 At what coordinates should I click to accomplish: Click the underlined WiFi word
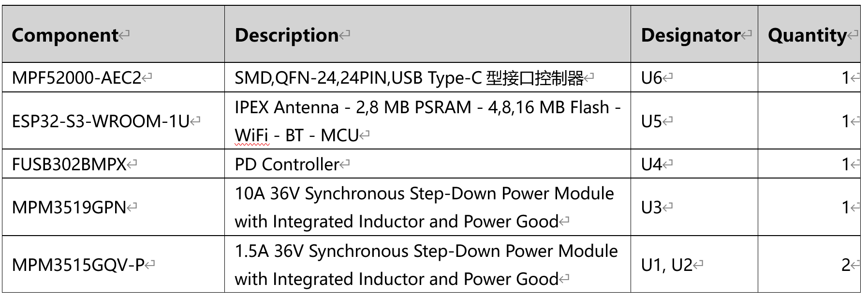[x=251, y=135]
